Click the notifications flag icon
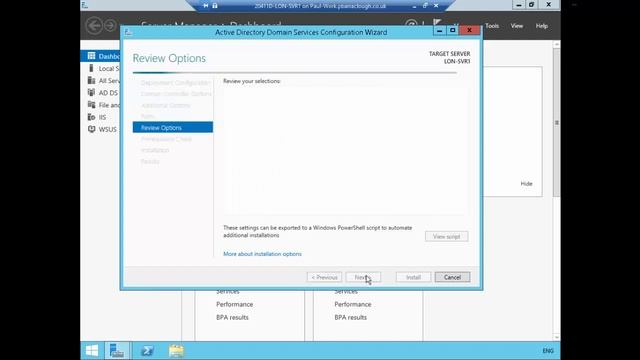 click(437, 22)
